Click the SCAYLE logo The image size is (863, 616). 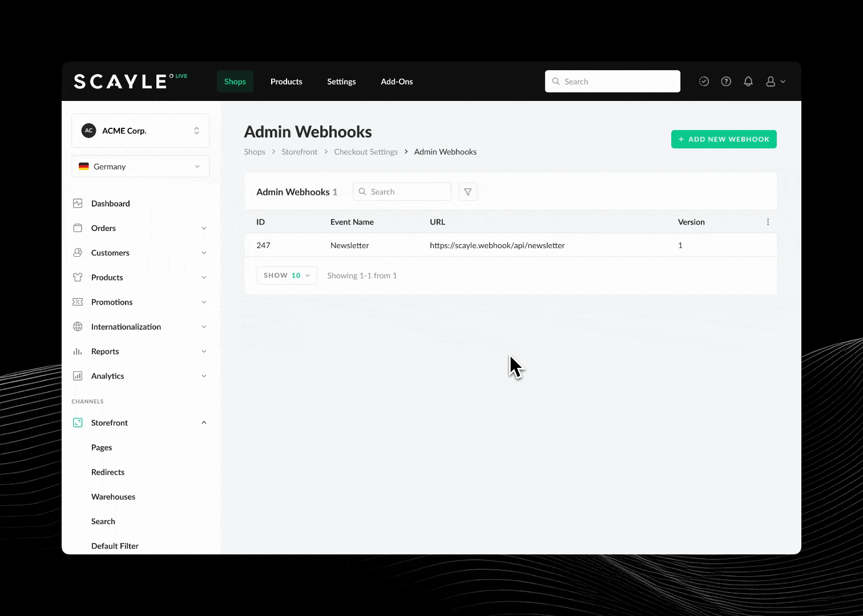120,82
